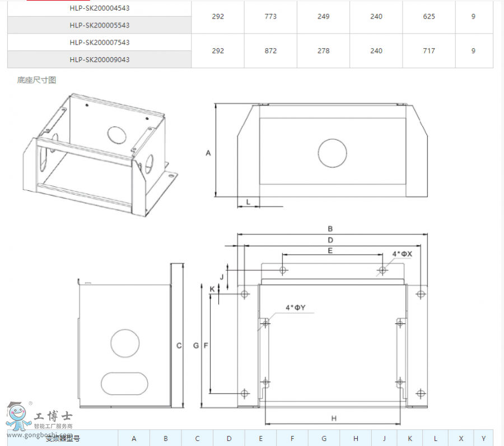This screenshot has width=504, height=446.
Task: Click the table cell showing 625
Action: [429, 17]
